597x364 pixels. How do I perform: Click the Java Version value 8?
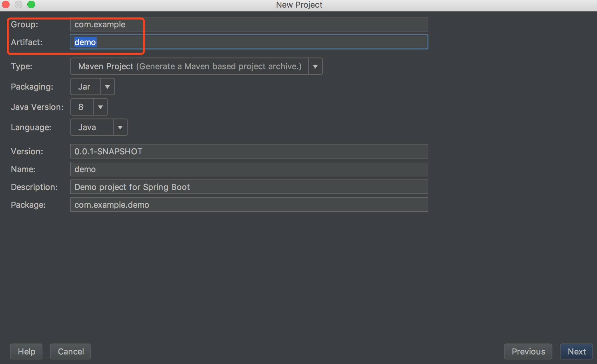tap(81, 107)
